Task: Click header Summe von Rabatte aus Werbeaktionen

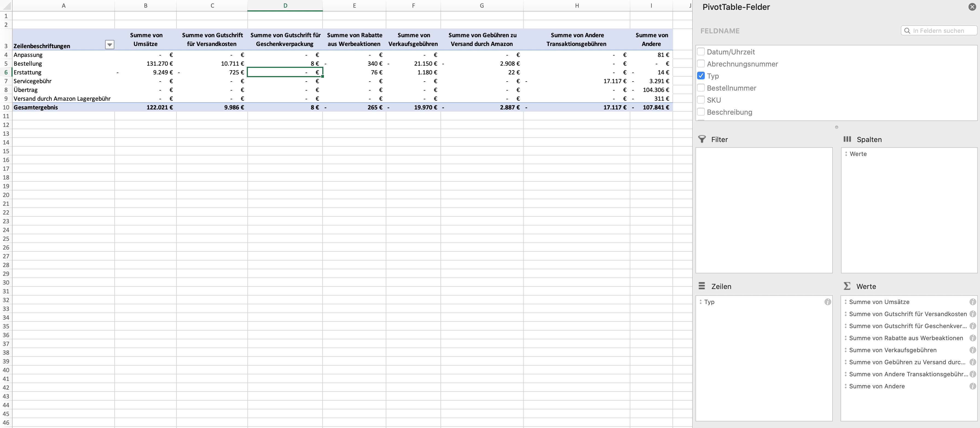Action: tap(354, 39)
